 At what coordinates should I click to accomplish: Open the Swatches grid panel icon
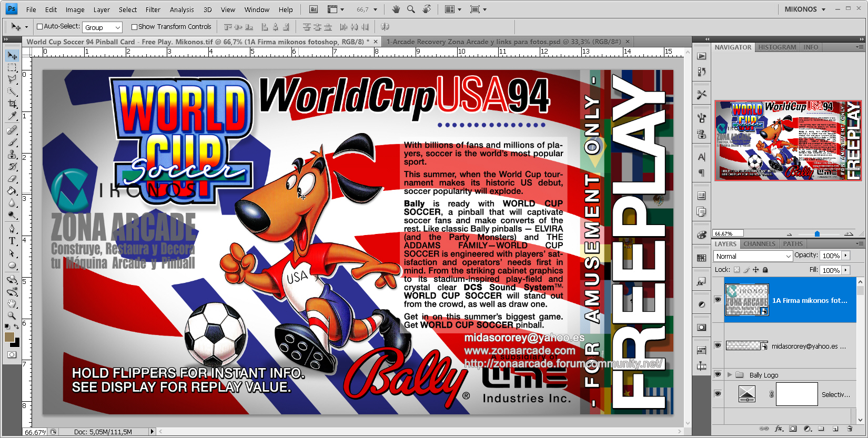(x=702, y=258)
